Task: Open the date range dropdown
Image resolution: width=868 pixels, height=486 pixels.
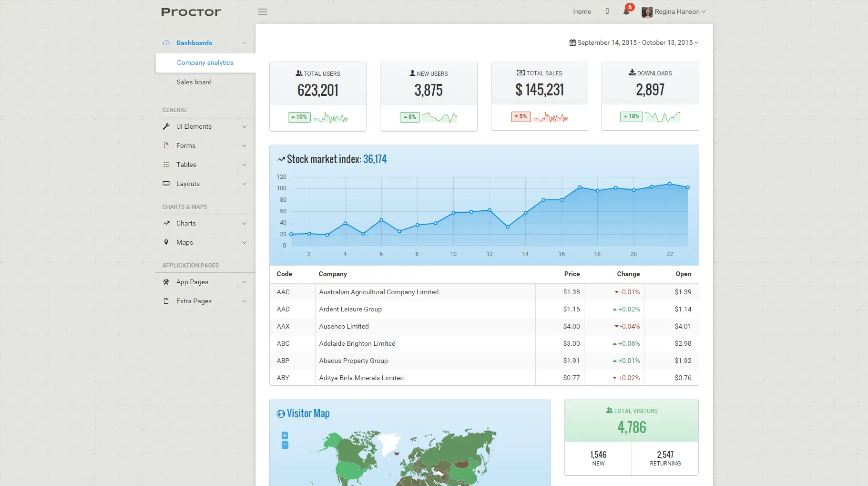Action: [634, 42]
